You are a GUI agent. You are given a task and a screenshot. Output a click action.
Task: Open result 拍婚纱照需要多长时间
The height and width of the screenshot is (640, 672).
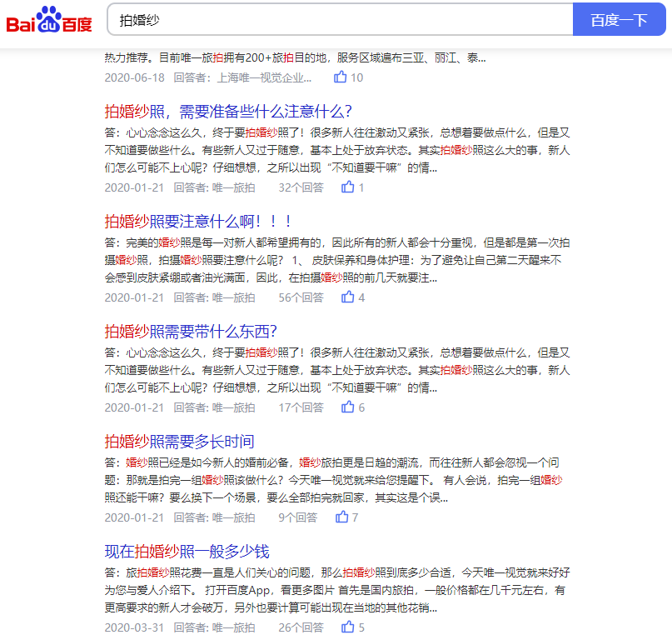[x=179, y=442]
